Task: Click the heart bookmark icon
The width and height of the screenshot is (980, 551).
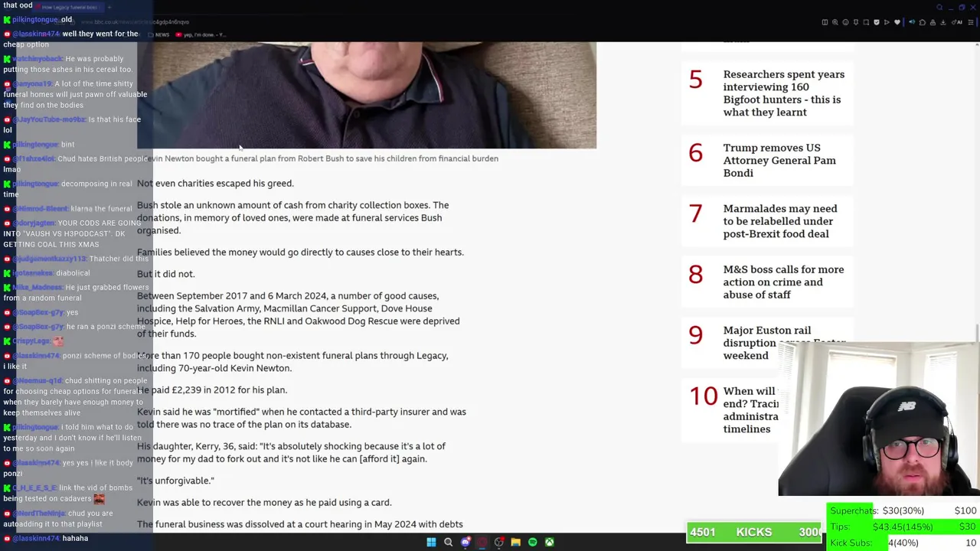Action: pos(897,22)
